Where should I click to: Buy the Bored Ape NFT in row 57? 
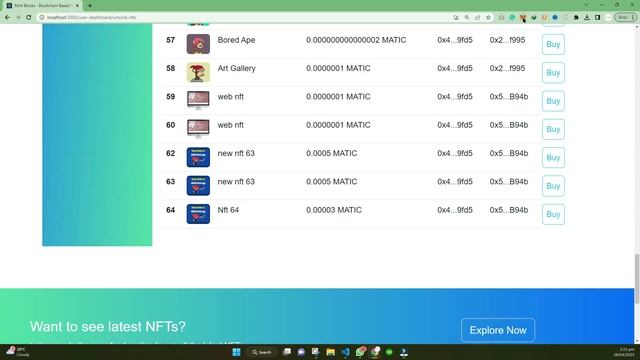[553, 44]
